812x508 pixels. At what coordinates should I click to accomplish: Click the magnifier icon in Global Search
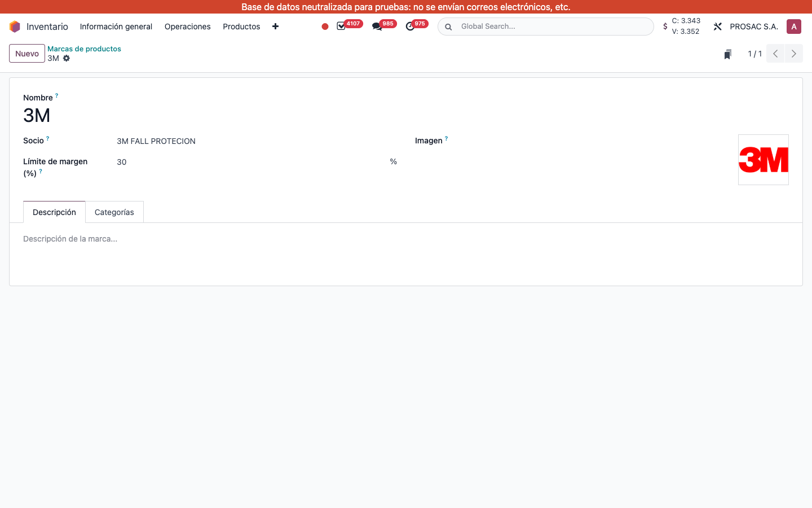(x=448, y=27)
